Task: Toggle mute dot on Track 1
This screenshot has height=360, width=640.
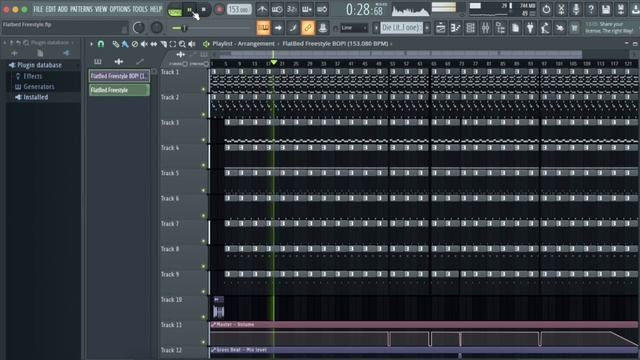Action: (x=204, y=89)
